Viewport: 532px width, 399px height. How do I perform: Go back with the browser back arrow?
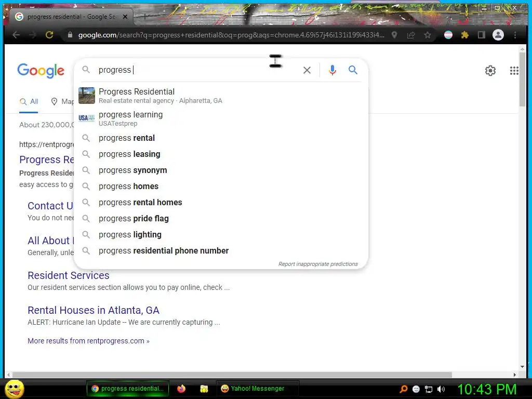click(16, 35)
